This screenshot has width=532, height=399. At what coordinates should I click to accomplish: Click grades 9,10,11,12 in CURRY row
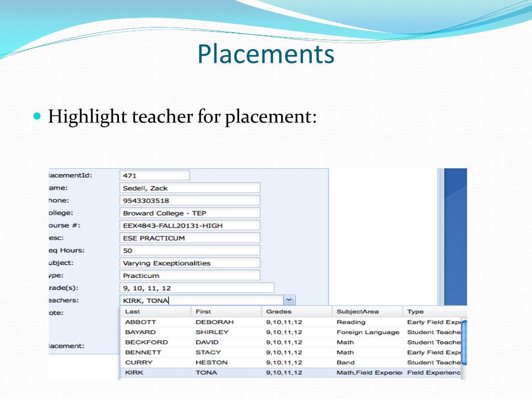(284, 362)
